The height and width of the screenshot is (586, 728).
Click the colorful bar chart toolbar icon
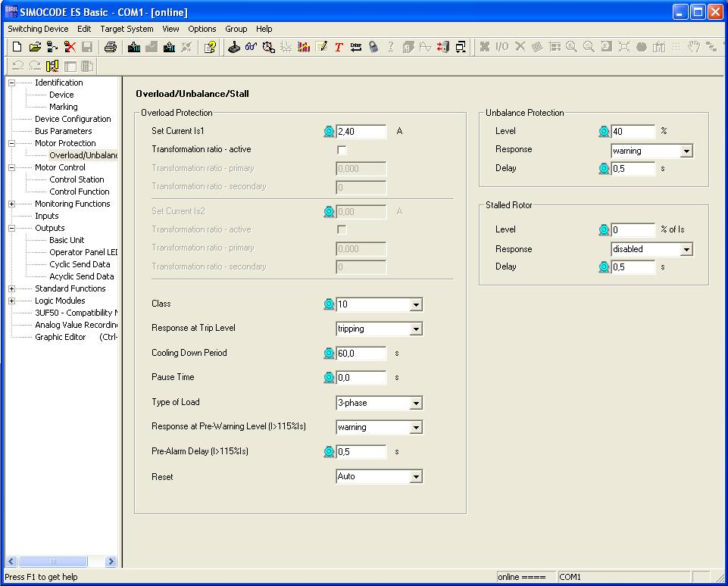(304, 47)
